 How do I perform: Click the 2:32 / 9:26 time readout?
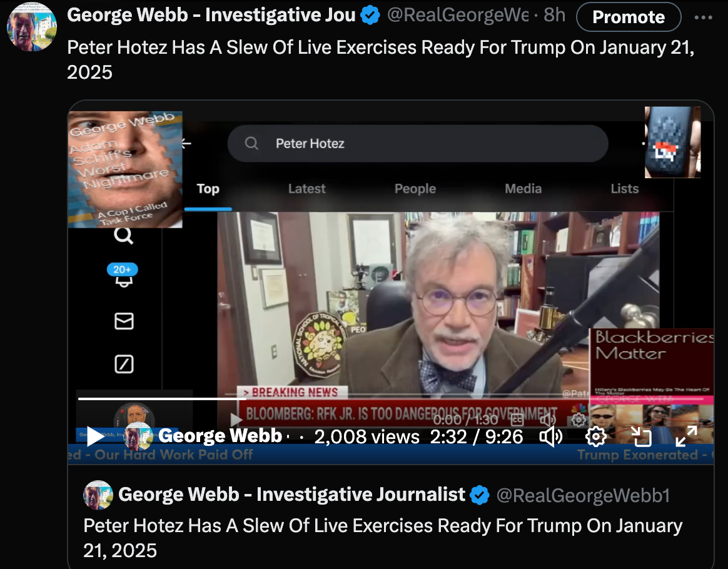tap(477, 436)
